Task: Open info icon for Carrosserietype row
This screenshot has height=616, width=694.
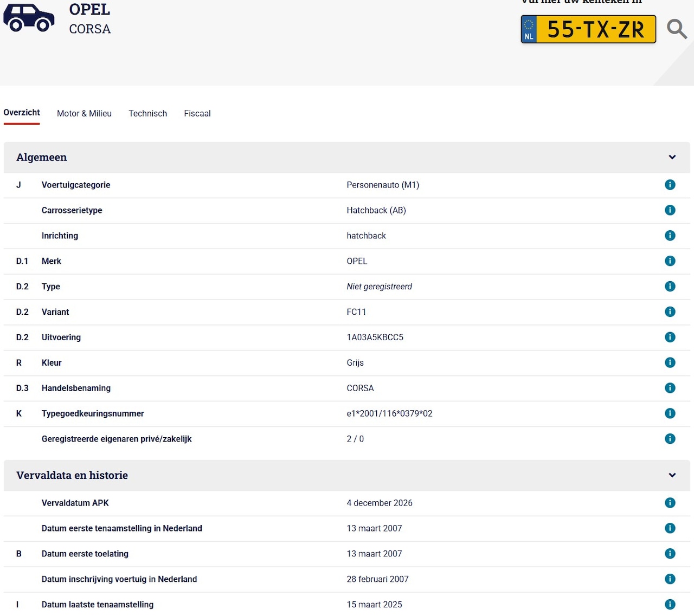Action: (670, 210)
